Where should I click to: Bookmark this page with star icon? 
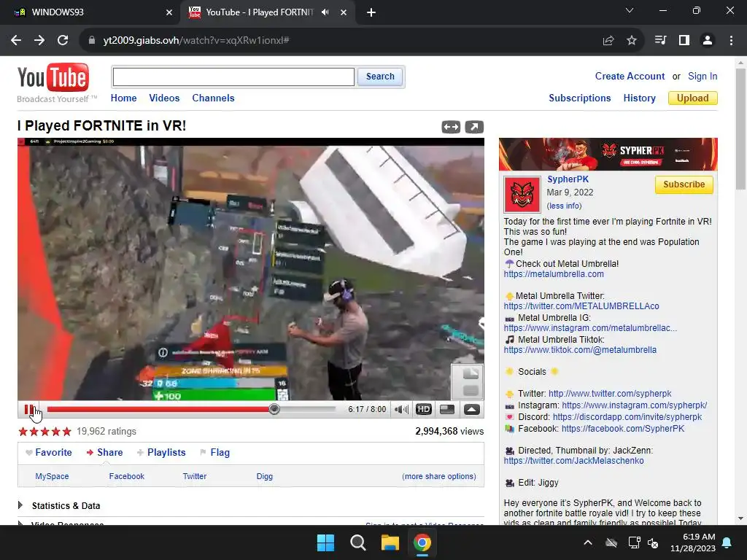coord(631,41)
